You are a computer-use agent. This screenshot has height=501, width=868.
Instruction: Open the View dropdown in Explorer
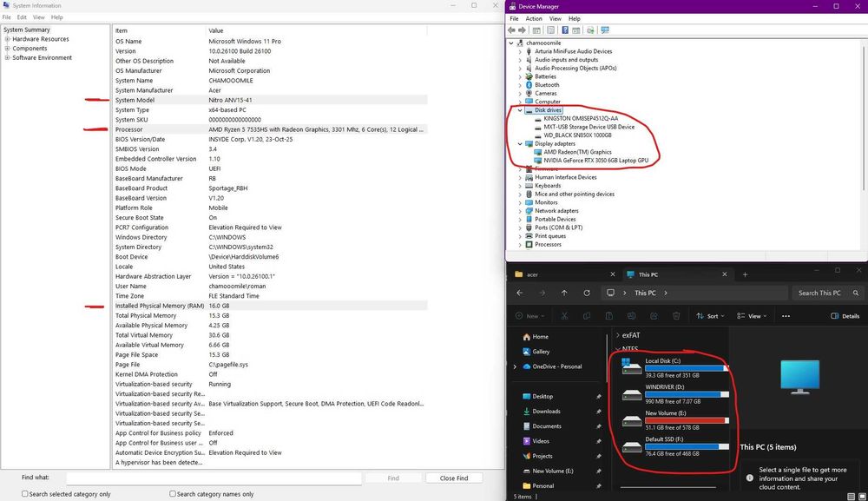pos(752,316)
